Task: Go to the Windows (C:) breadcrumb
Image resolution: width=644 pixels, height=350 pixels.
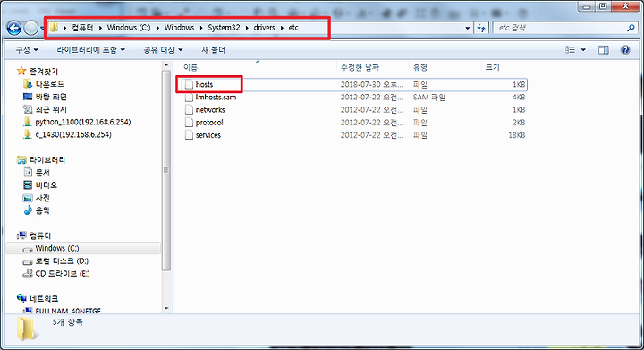Action: coord(129,28)
